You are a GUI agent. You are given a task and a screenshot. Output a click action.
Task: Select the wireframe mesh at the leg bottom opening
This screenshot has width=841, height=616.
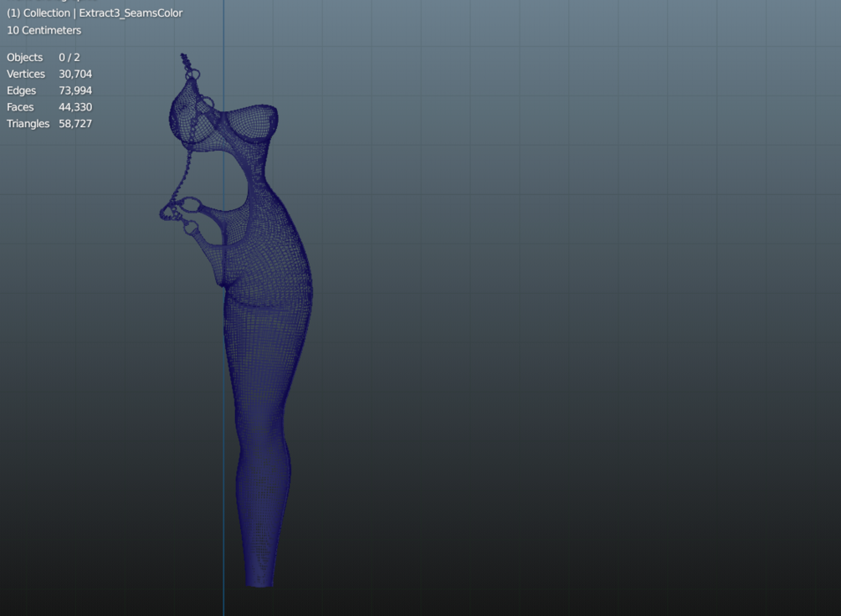tap(260, 579)
